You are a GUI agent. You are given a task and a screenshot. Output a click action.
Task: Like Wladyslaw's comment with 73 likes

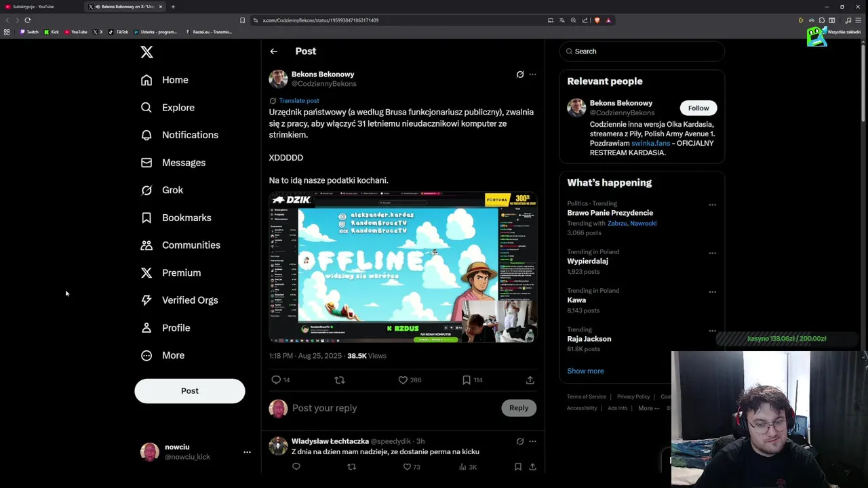(407, 467)
